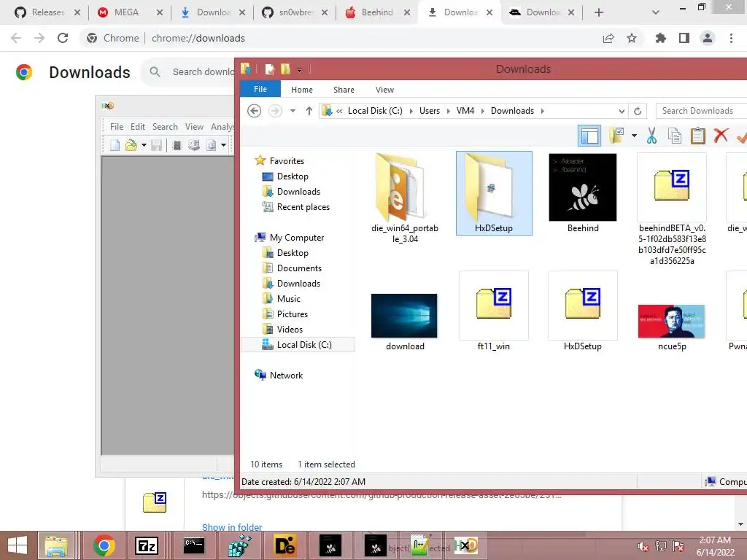
Task: Click the Copy icon in Explorer toolbar
Action: point(675,136)
